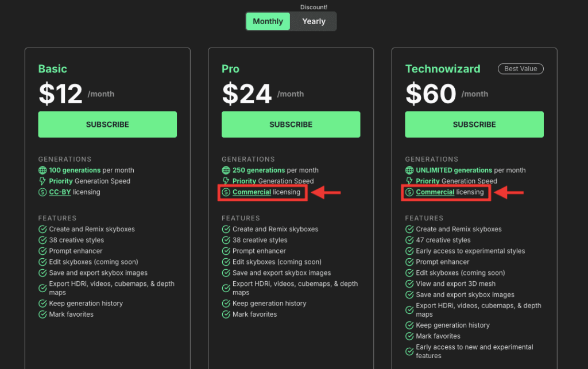Screen dimensions: 588x369
Task: Open Pro plan Commercial licensing link
Action: (252, 192)
